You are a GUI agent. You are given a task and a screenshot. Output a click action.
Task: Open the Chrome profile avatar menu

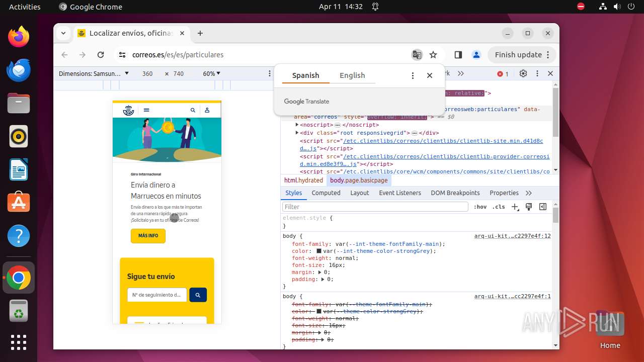[476, 55]
